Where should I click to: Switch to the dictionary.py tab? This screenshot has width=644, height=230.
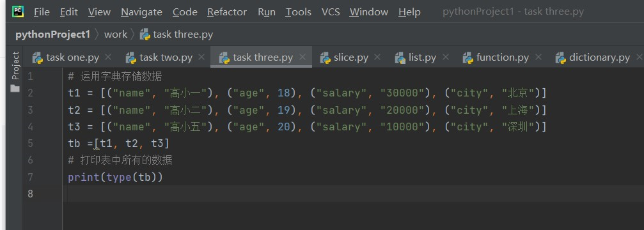pos(599,57)
